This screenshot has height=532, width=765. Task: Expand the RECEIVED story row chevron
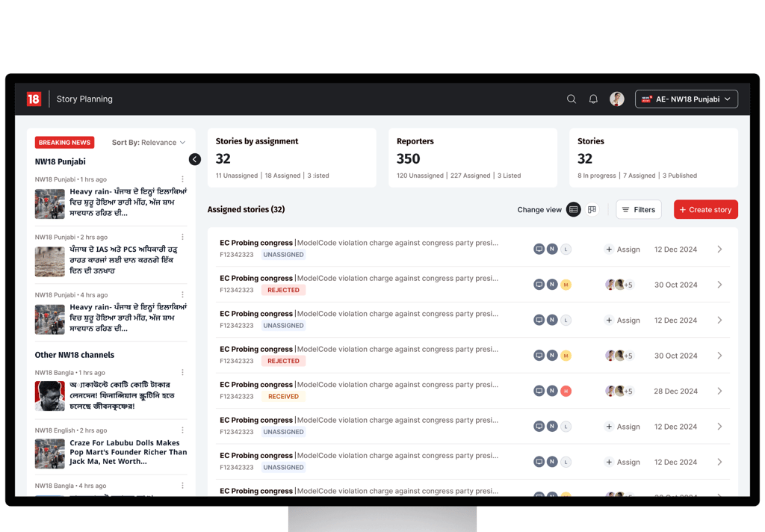coord(719,391)
